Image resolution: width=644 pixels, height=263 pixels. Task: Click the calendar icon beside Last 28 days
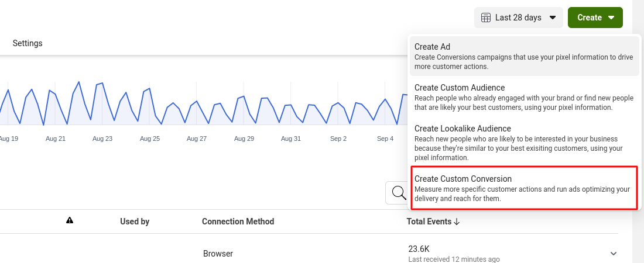[486, 18]
